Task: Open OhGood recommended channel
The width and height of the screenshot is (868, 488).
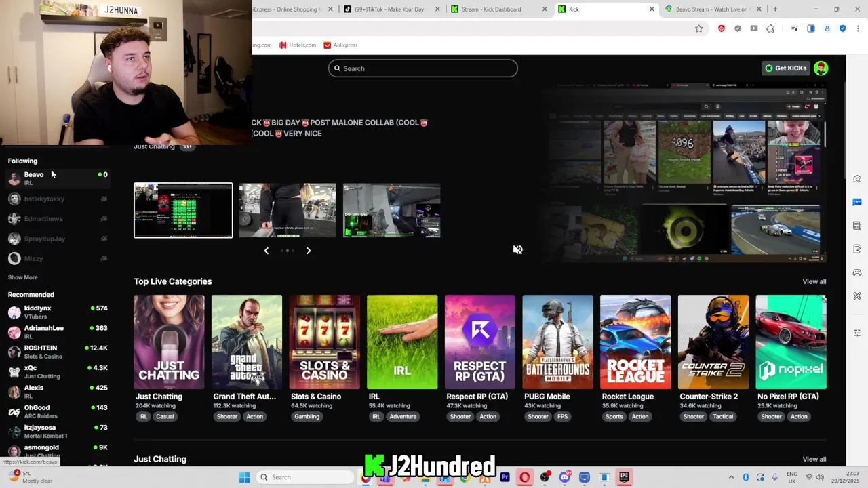Action: point(57,411)
